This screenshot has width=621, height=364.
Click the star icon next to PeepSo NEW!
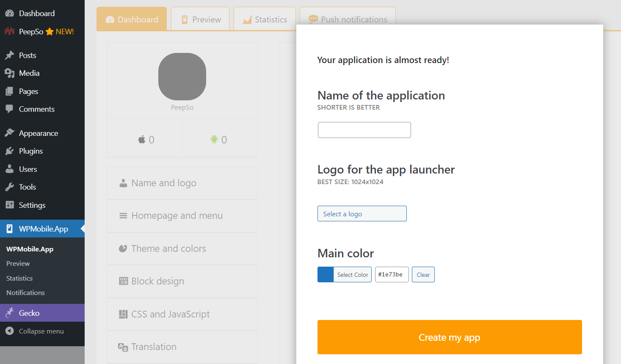click(x=50, y=32)
